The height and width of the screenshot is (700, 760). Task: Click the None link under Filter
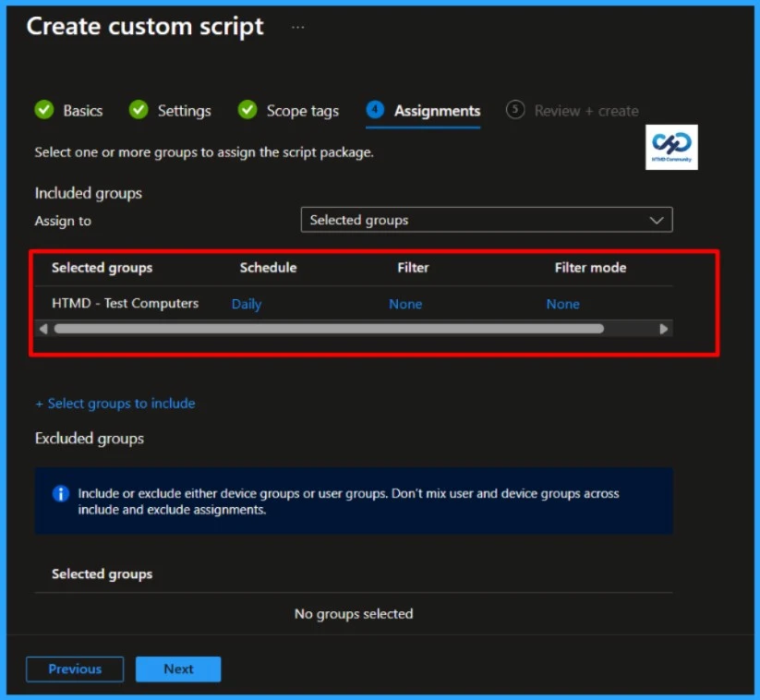pos(405,304)
